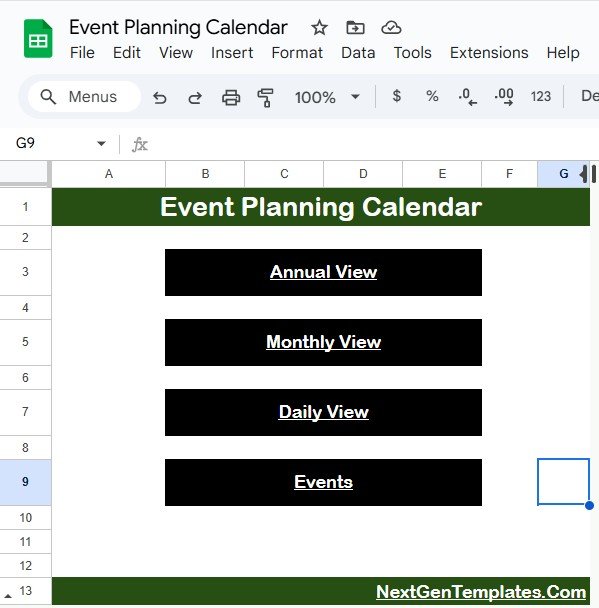Follow the Annual View link

pos(323,272)
